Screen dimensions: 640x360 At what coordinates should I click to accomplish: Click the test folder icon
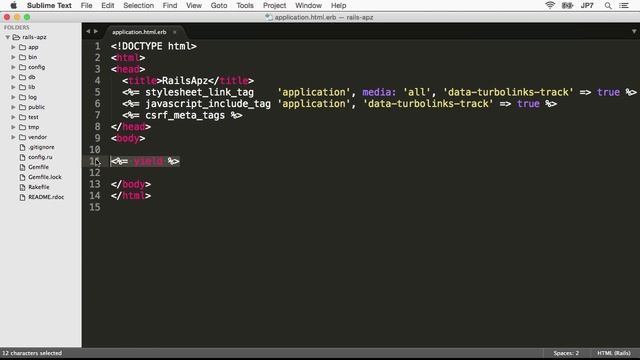click(22, 117)
